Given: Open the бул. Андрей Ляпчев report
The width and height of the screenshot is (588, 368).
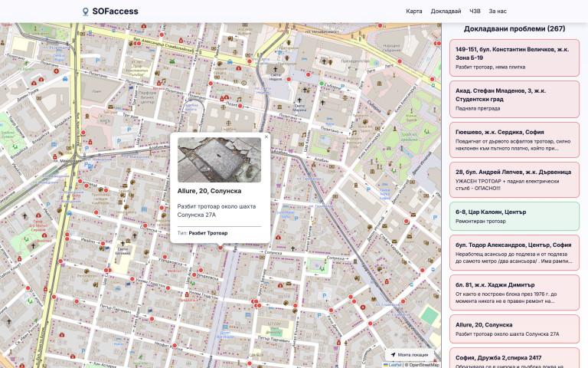Looking at the screenshot, I should coord(514,179).
